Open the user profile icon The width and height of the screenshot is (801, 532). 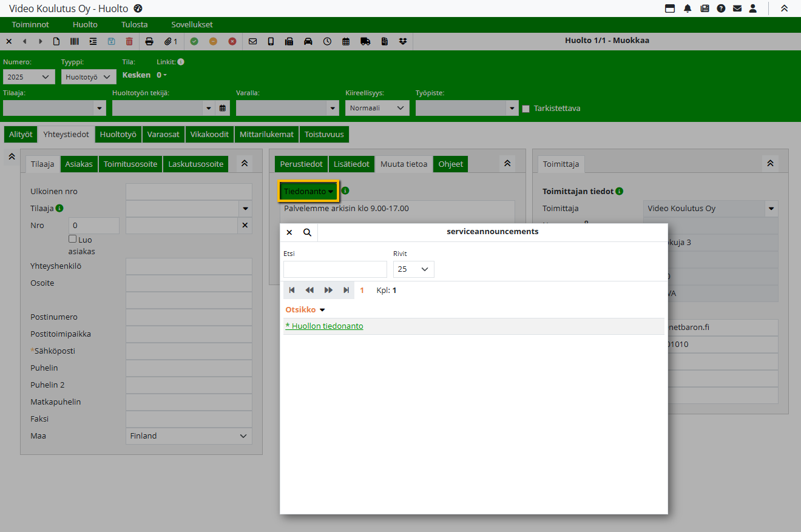point(753,8)
